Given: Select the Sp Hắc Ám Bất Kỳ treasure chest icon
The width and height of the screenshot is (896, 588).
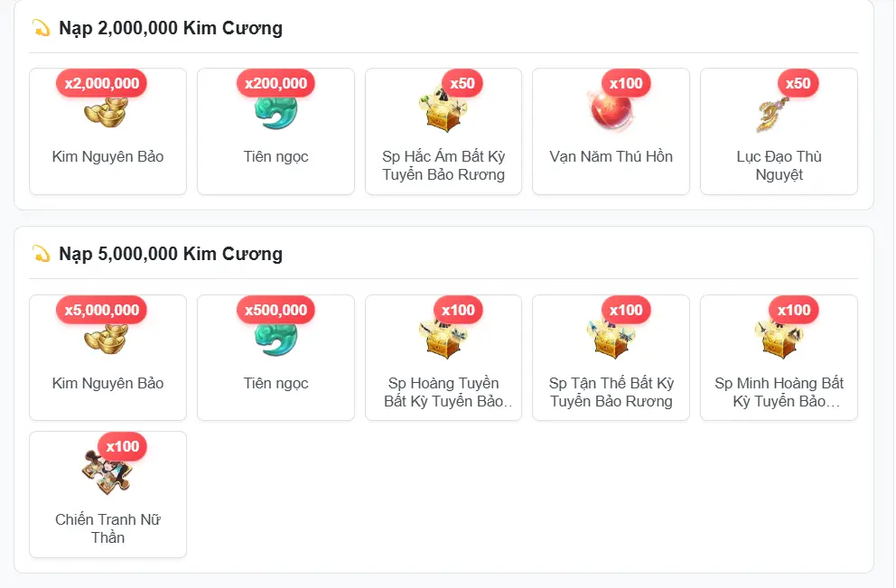Looking at the screenshot, I should pos(443,109).
